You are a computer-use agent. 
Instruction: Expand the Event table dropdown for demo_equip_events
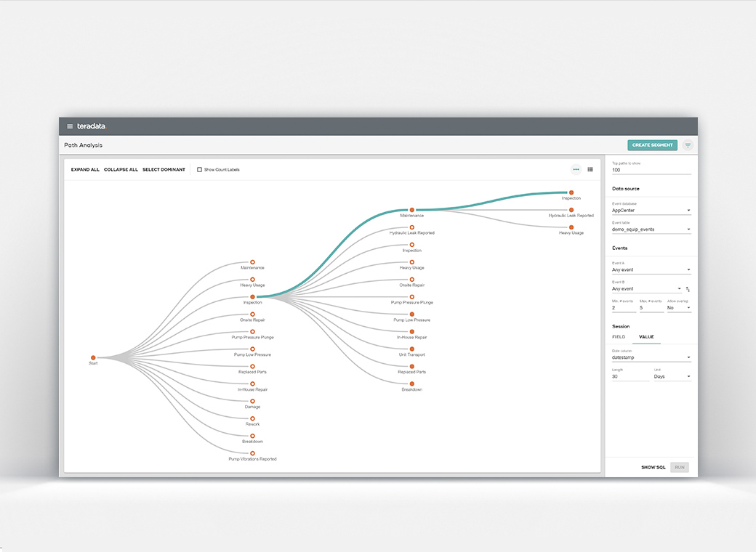(x=651, y=228)
